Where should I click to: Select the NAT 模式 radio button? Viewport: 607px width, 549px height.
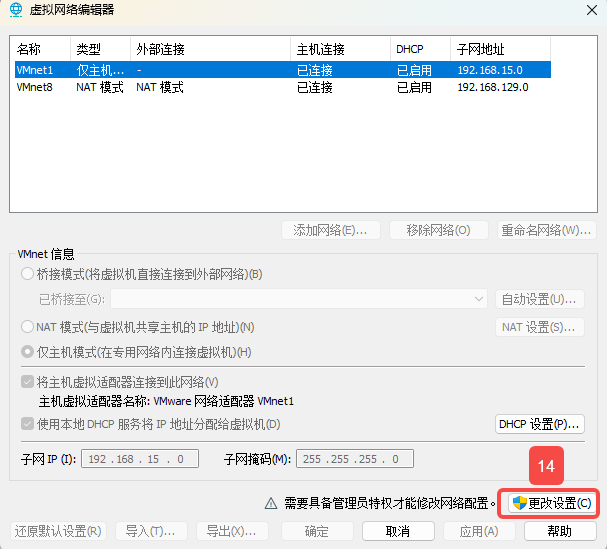(x=27, y=327)
